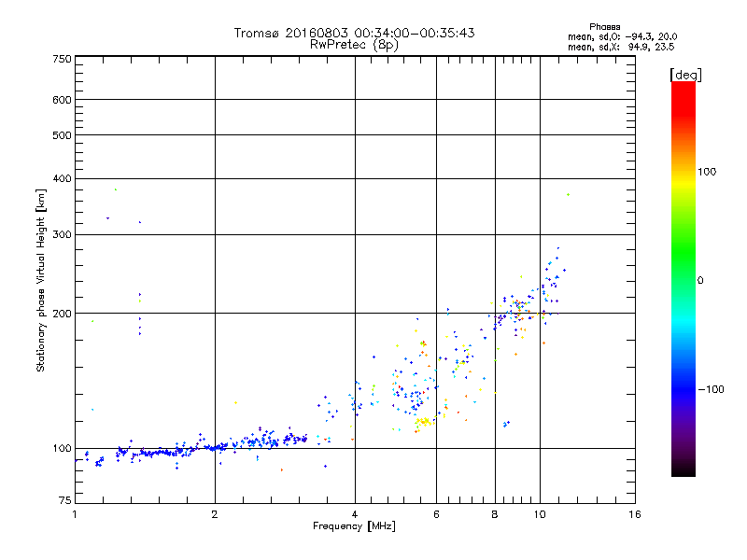Click the y-axis '400' tick label
Screen dimensions: 747x560
click(x=62, y=178)
